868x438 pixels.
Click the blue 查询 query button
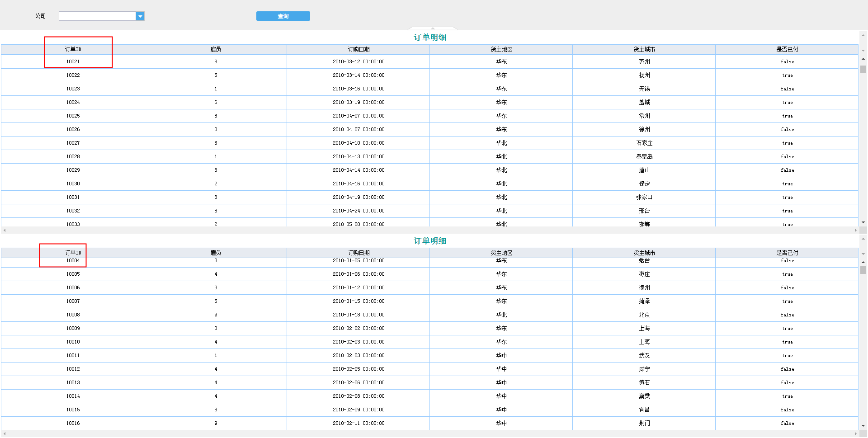click(x=283, y=16)
